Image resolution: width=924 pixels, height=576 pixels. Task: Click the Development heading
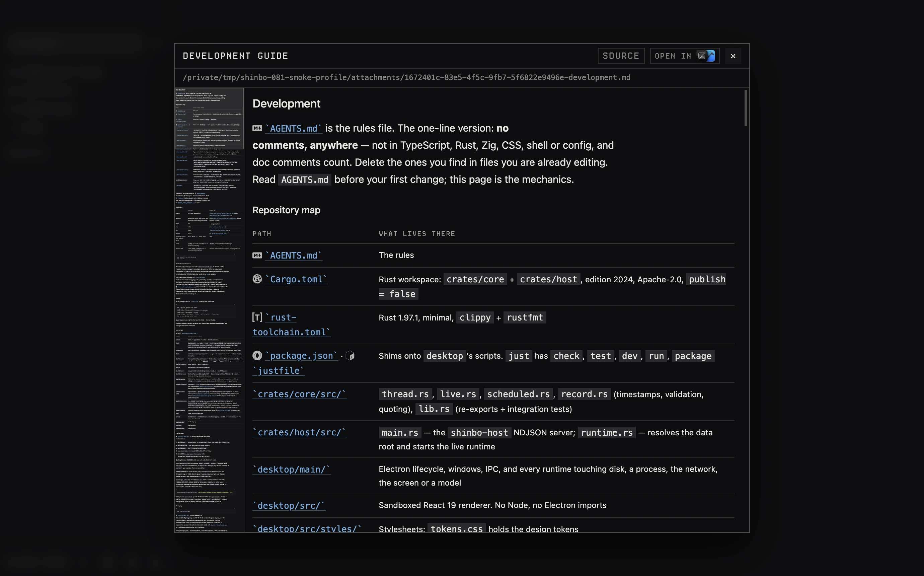click(x=286, y=103)
